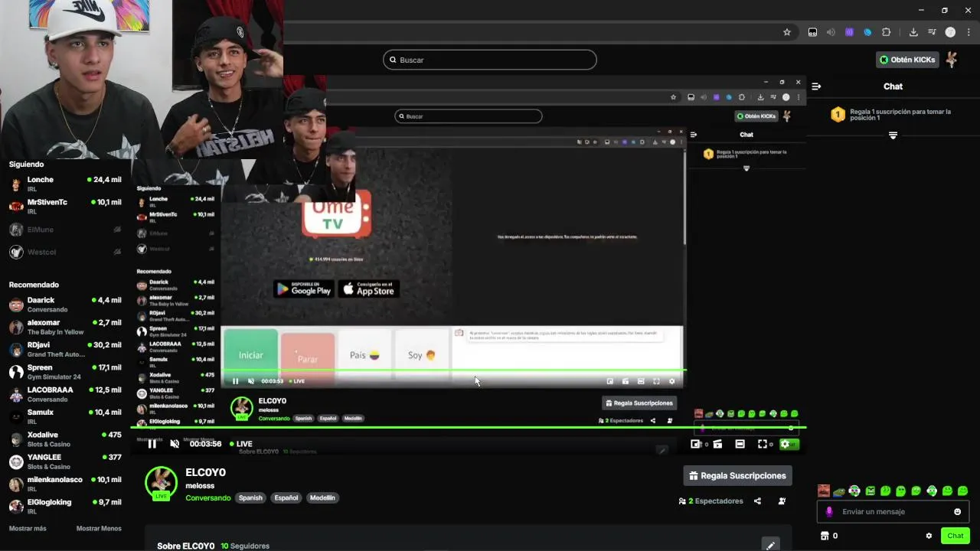Send message with green Chat button
Viewport: 980px width, 551px height.
pyautogui.click(x=955, y=536)
